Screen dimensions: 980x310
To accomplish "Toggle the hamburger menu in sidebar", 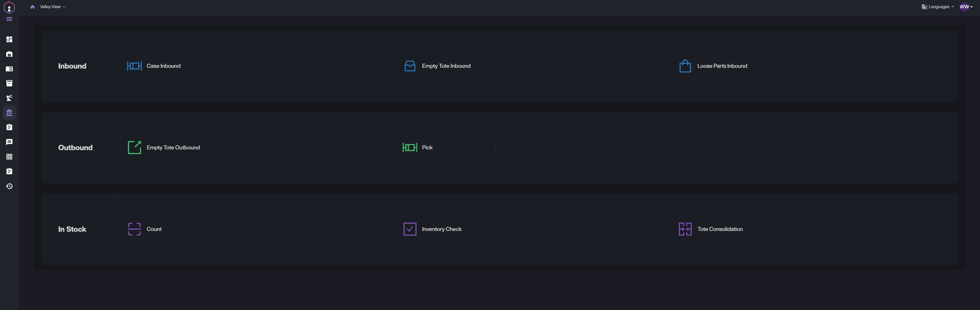I will 9,19.
